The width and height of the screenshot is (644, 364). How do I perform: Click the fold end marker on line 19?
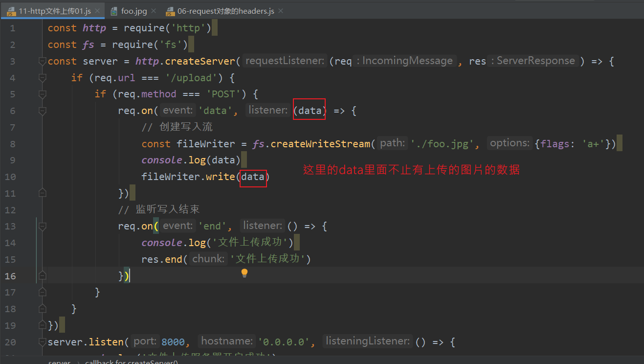42,325
